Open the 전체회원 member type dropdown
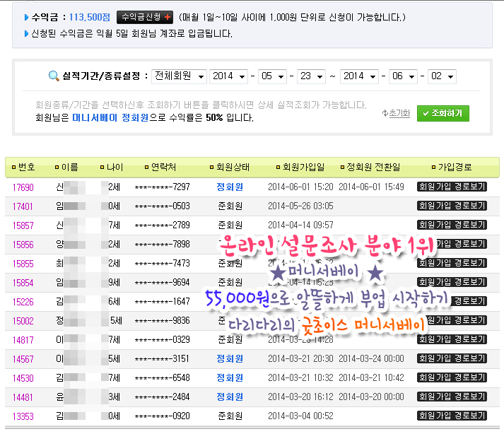The height and width of the screenshot is (434, 504). 179,76
